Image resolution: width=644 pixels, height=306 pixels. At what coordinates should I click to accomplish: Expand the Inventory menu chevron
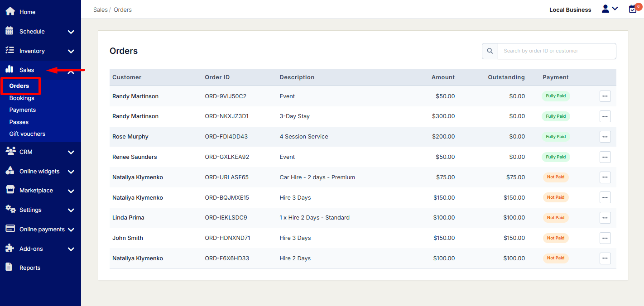(x=71, y=51)
